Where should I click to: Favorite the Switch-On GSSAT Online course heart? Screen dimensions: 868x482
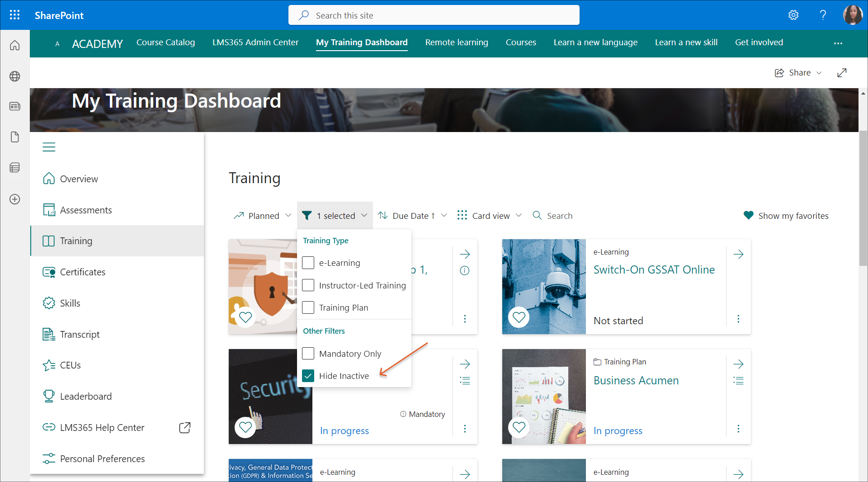[519, 317]
